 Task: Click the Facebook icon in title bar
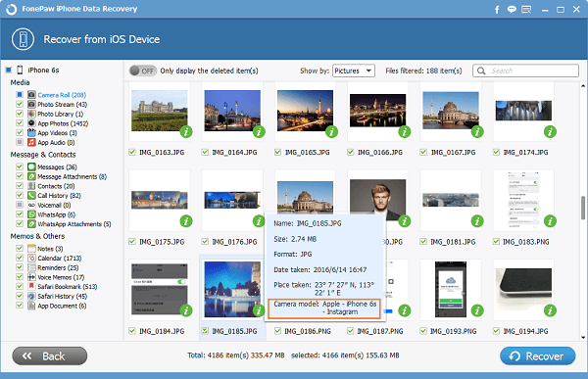497,10
